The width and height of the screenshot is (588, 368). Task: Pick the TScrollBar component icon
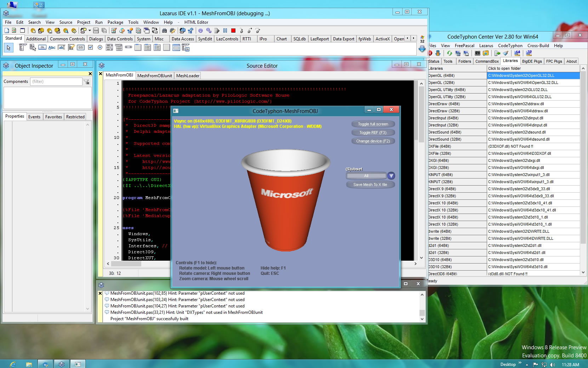[x=129, y=47]
